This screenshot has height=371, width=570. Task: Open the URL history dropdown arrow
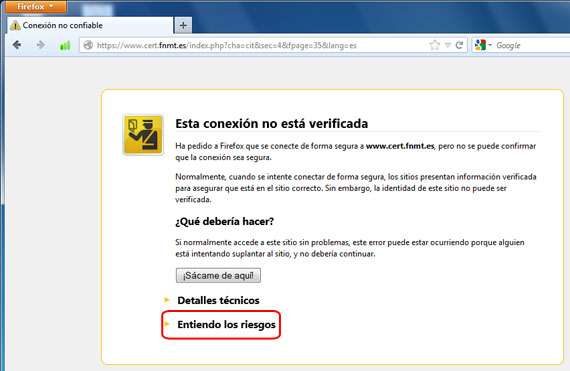tap(448, 45)
